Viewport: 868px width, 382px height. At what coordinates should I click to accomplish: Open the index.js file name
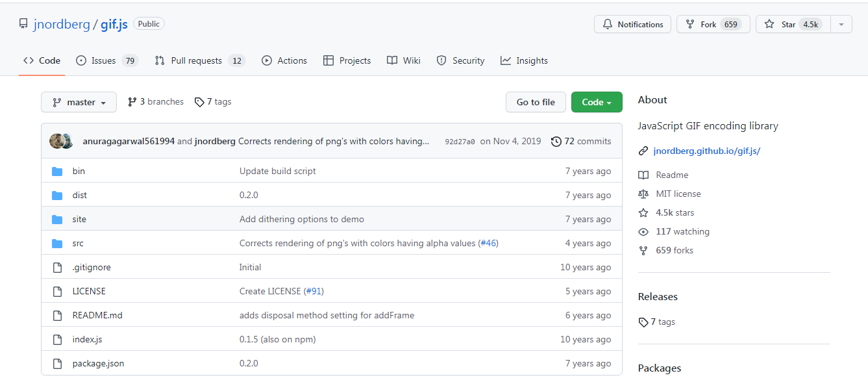pos(87,339)
